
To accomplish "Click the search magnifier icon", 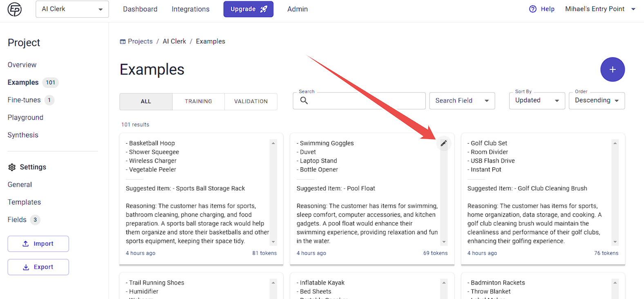I will pos(304,101).
